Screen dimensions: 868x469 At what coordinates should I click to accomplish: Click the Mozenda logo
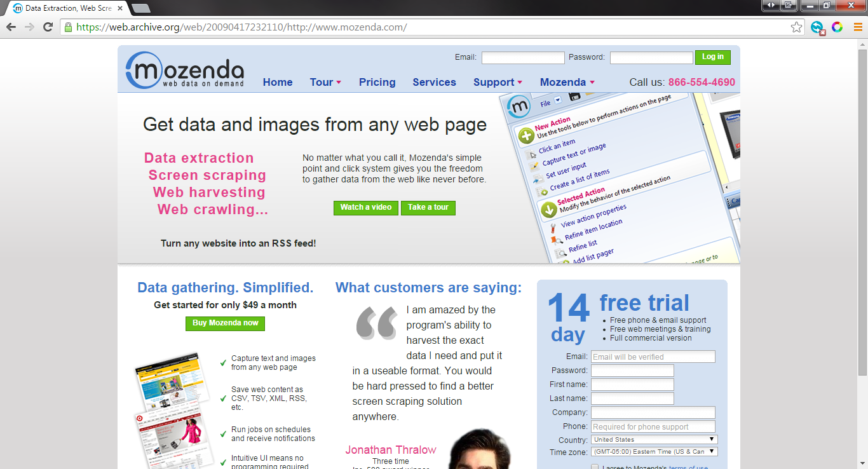pyautogui.click(x=185, y=70)
